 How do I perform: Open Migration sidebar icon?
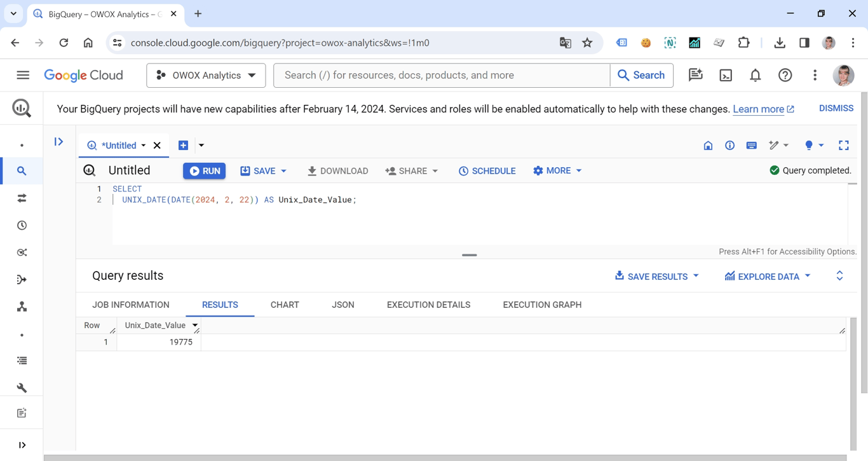click(x=22, y=307)
